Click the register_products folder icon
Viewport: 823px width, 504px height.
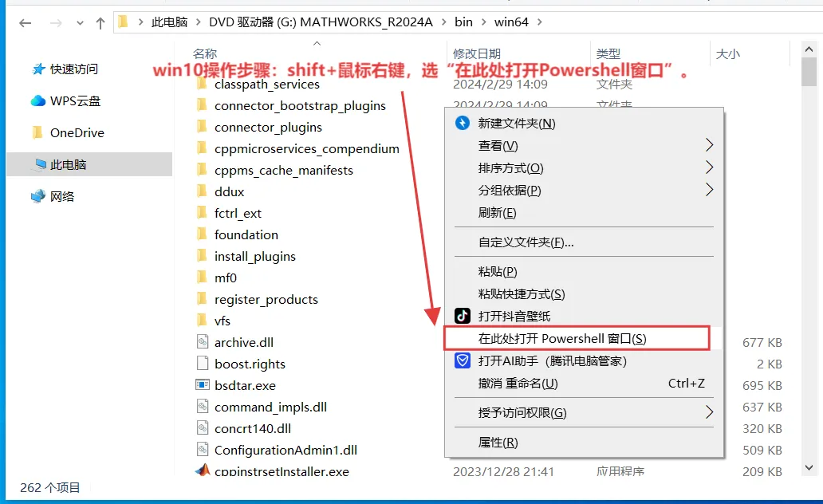pyautogui.click(x=202, y=299)
